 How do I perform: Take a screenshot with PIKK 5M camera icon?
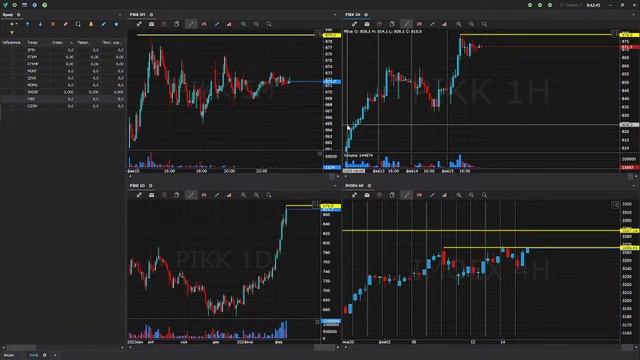point(151,24)
